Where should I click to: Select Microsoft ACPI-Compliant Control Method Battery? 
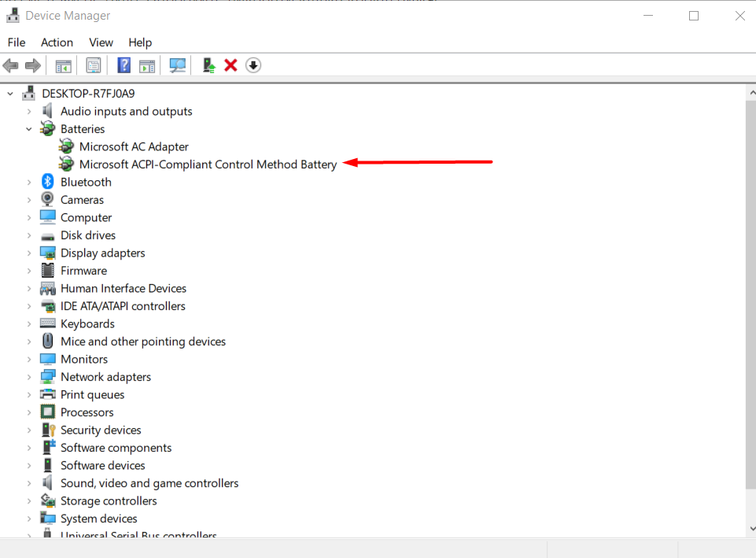[x=208, y=164]
